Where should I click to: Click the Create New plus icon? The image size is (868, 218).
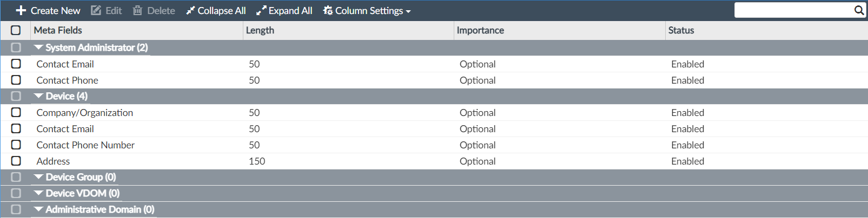point(21,11)
